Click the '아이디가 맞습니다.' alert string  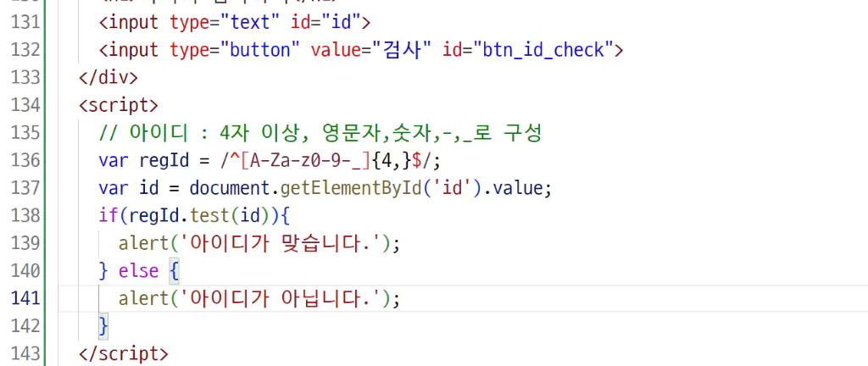pyautogui.click(x=281, y=244)
